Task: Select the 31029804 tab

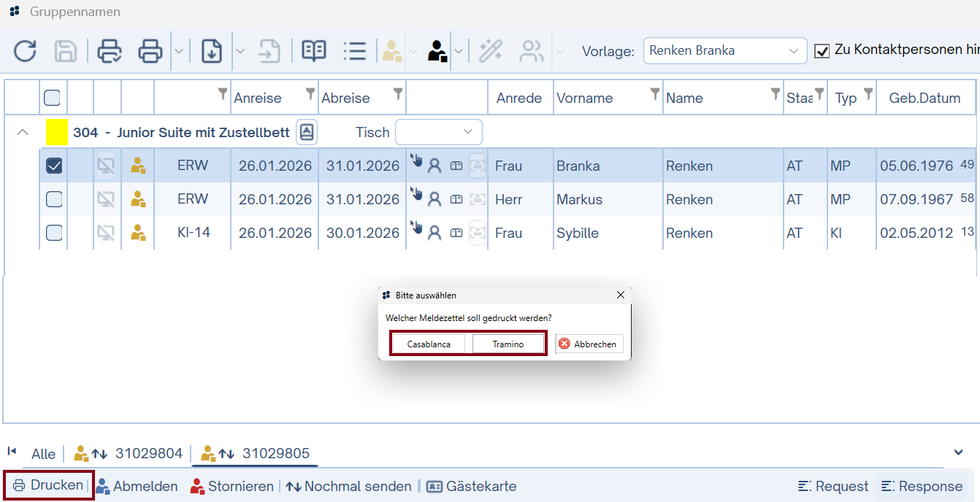Action: [129, 454]
